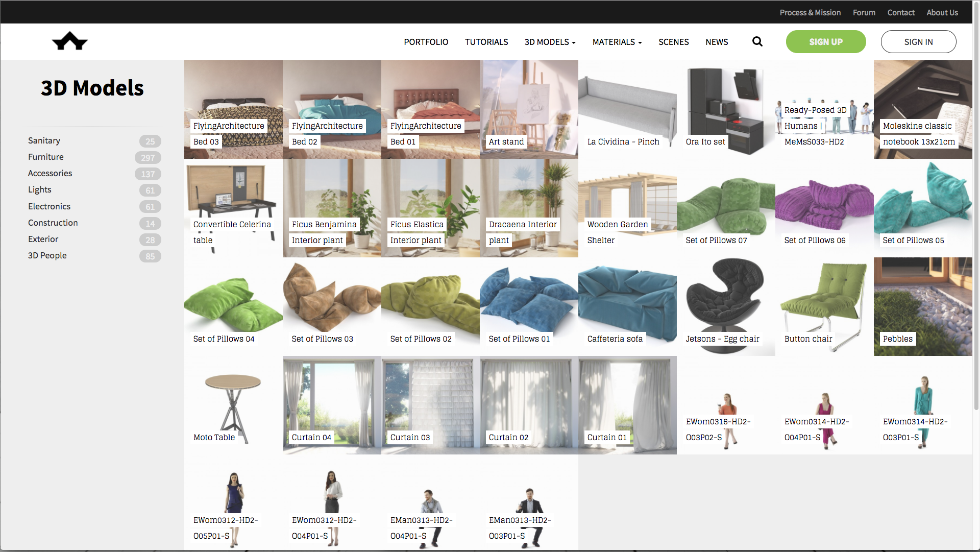980x552 pixels.
Task: Click the green SIGN UP button
Action: (x=826, y=42)
